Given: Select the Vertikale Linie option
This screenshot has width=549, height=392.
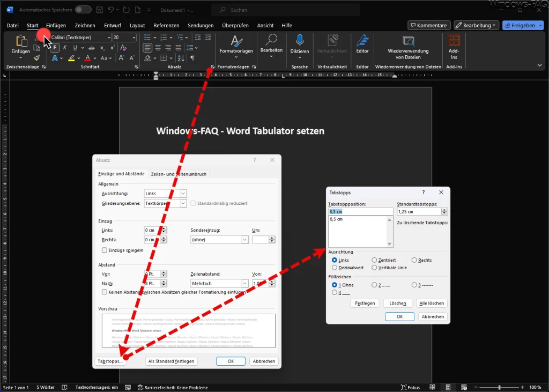Looking at the screenshot, I should tap(374, 268).
